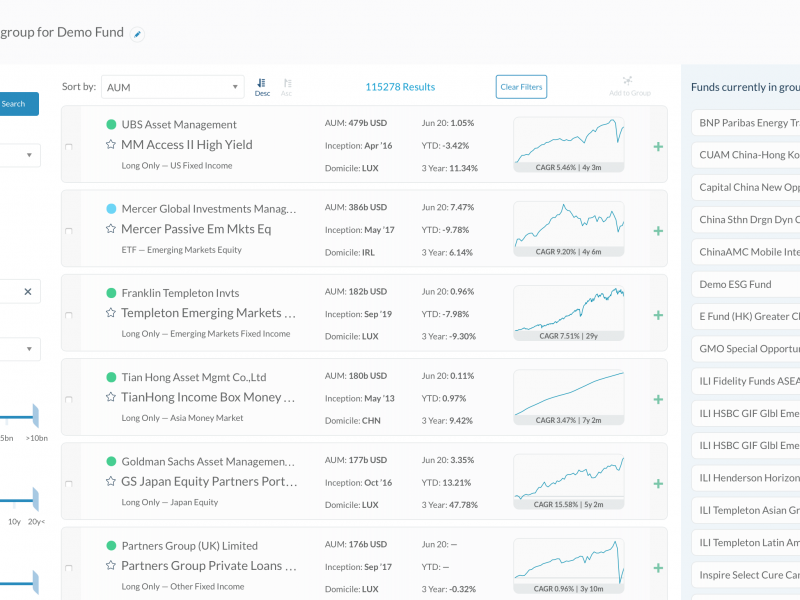Star the Mercer Passive Em Mkts Eq fund
This screenshot has width=800, height=600.
(x=110, y=229)
